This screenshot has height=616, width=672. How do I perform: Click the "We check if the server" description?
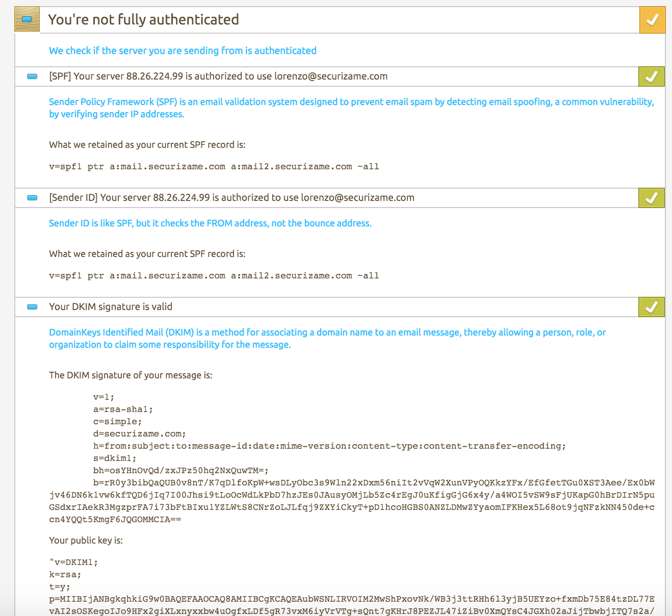click(183, 50)
